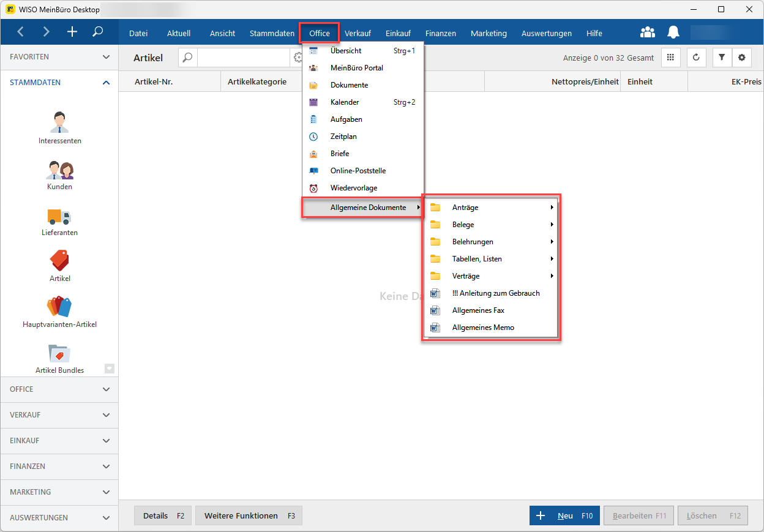Open the users group icon in header
764x532 pixels.
point(647,32)
